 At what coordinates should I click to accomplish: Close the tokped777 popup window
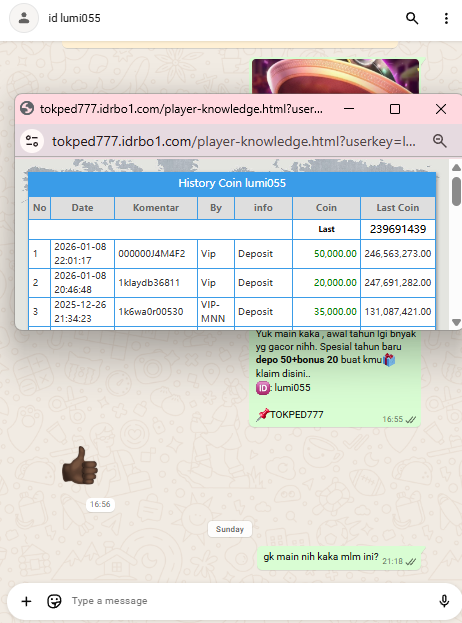pyautogui.click(x=441, y=109)
